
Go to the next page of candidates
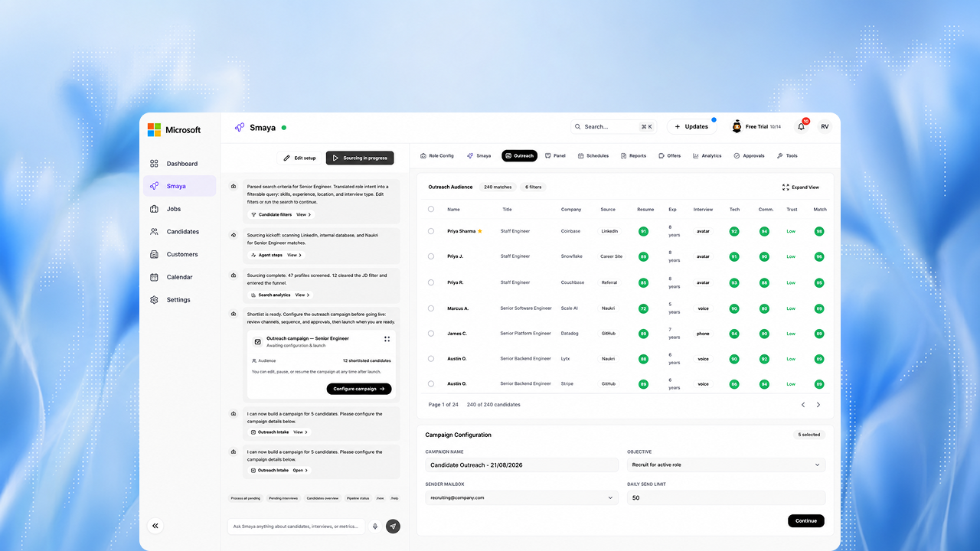coord(818,405)
